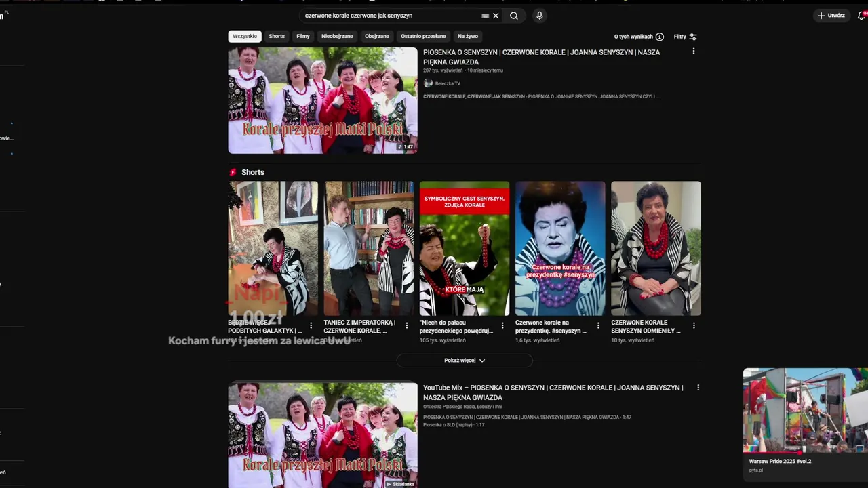Select the Filmy filter chip

[x=303, y=37]
